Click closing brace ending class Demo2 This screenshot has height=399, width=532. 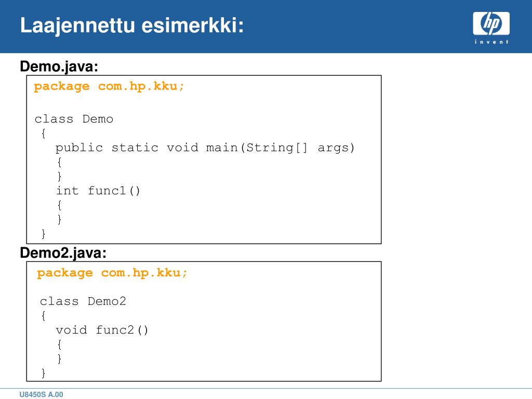pyautogui.click(x=43, y=373)
